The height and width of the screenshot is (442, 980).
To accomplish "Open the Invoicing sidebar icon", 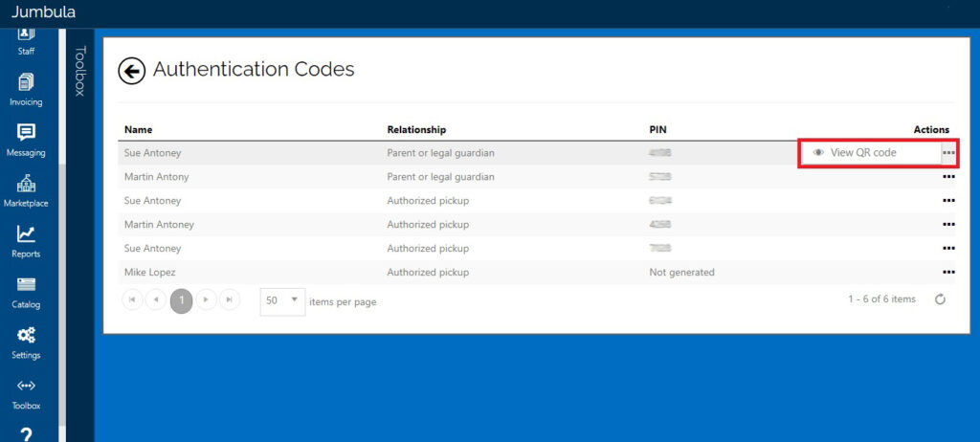I will (26, 90).
